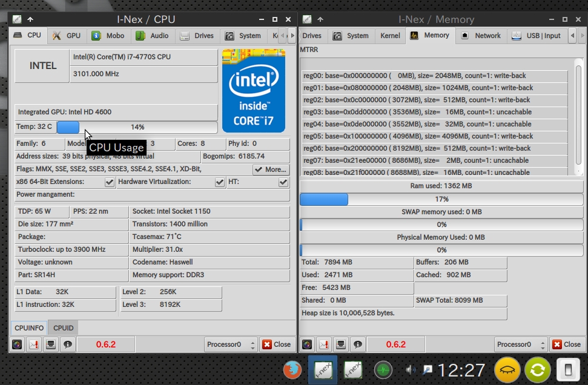Open the Kernel tab
This screenshot has width=588, height=385.
390,36
